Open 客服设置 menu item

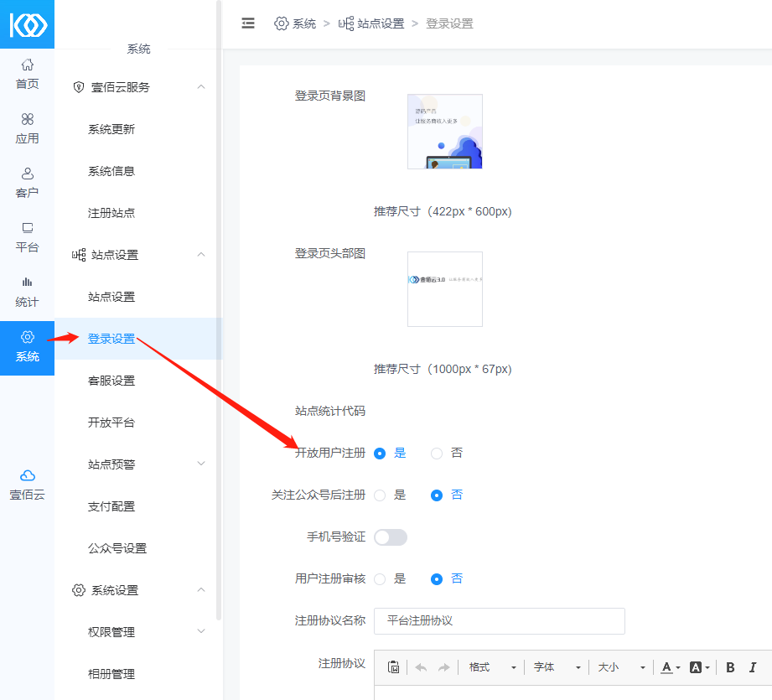(x=111, y=381)
